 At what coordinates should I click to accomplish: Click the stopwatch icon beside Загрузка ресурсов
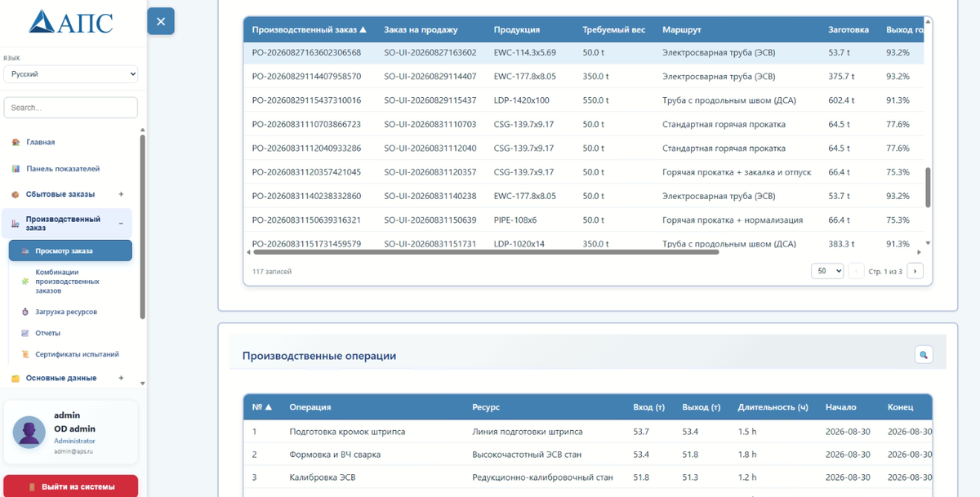pyautogui.click(x=25, y=312)
